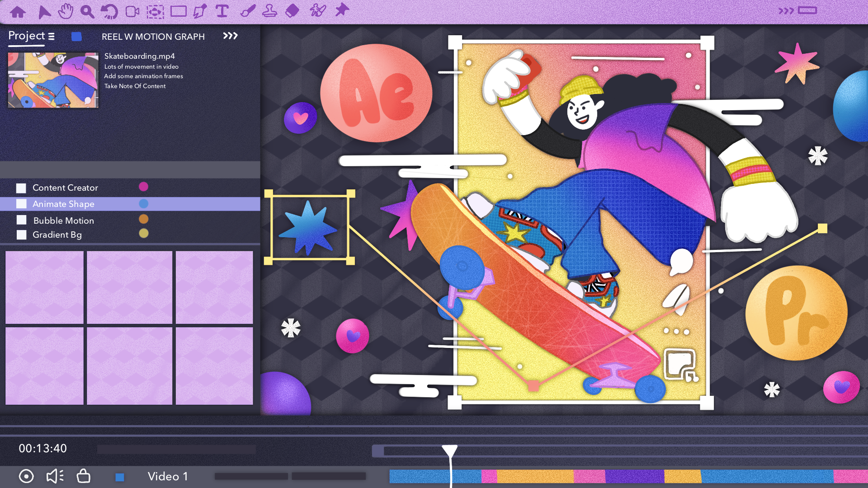
Task: Toggle the Gradient Bg layer checkbox
Action: (21, 235)
